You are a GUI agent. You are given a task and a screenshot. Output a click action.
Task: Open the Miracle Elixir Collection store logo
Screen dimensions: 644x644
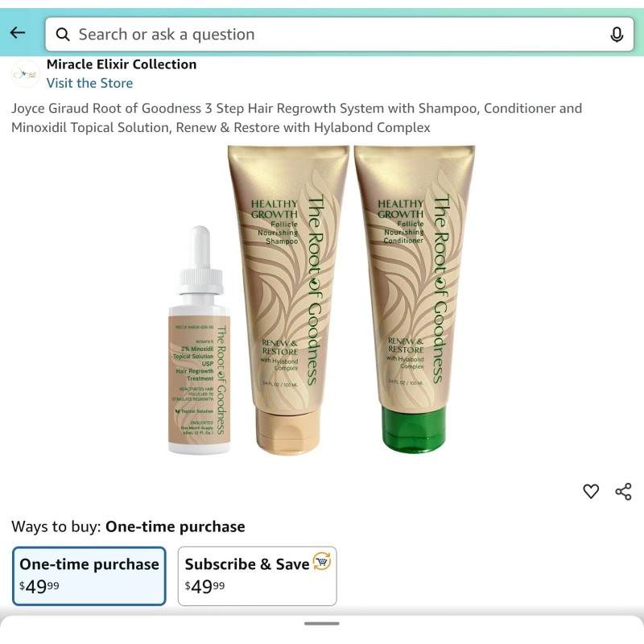(26, 74)
